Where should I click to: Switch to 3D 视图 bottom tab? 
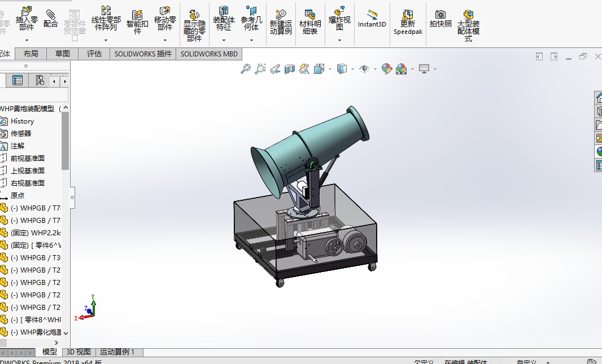[78, 352]
